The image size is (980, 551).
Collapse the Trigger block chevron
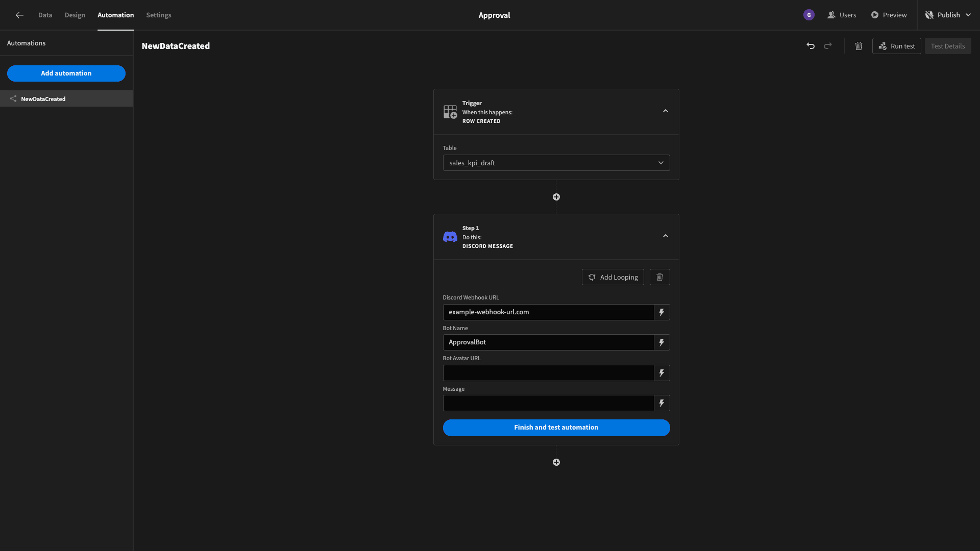(666, 111)
